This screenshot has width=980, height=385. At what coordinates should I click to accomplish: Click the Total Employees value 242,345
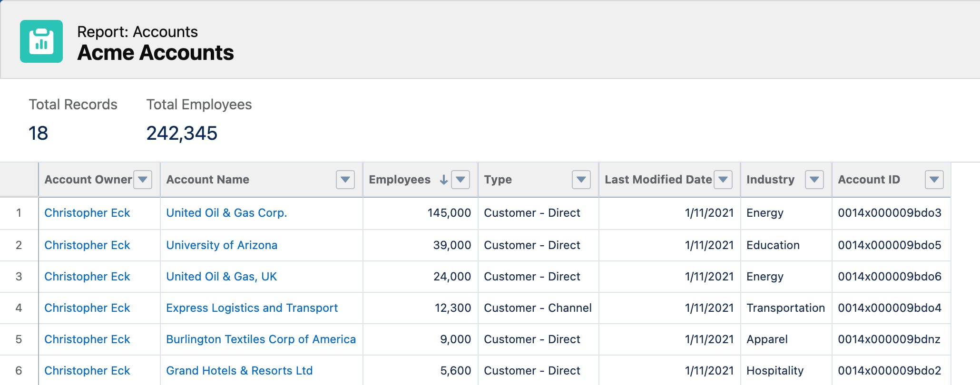pos(182,134)
